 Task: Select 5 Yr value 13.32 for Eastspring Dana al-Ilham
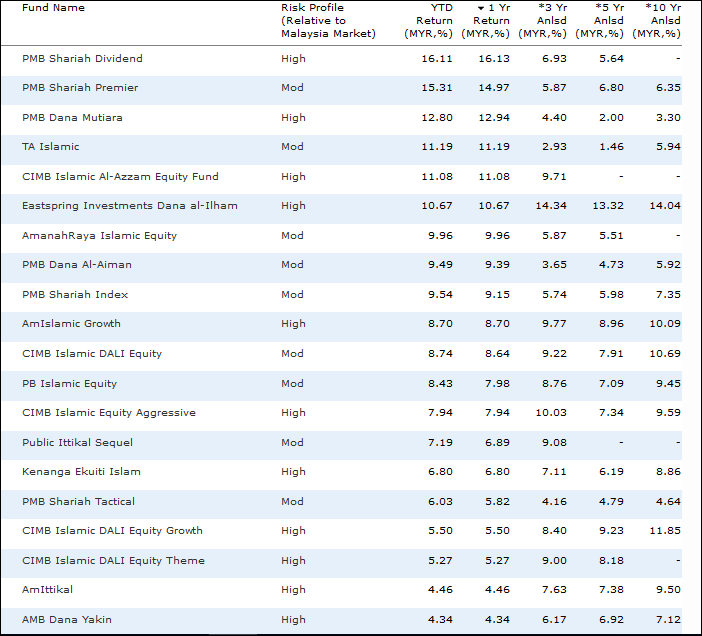tap(608, 206)
